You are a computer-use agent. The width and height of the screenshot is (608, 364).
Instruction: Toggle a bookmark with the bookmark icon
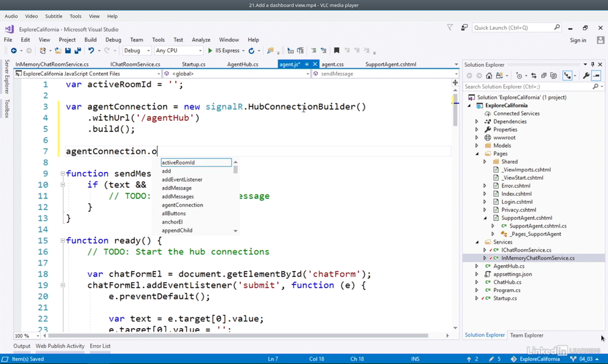click(x=337, y=51)
